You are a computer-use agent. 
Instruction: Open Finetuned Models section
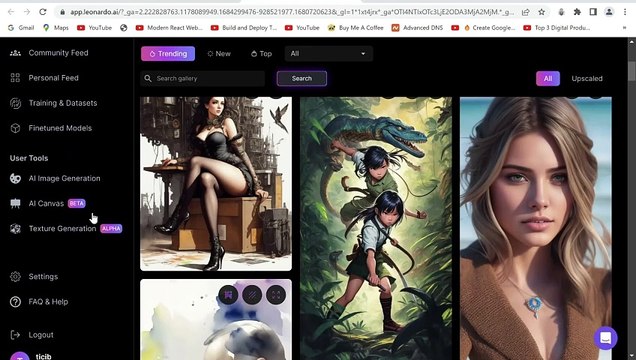(x=51, y=128)
